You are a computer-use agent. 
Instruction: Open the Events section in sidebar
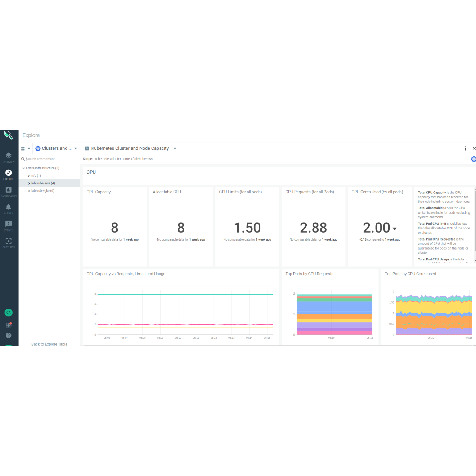pos(8,225)
